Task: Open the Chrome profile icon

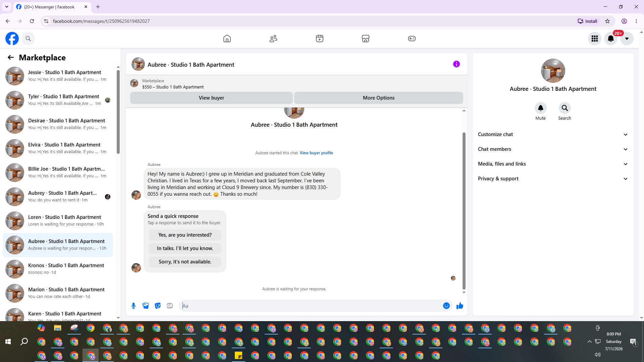Action: [624, 21]
